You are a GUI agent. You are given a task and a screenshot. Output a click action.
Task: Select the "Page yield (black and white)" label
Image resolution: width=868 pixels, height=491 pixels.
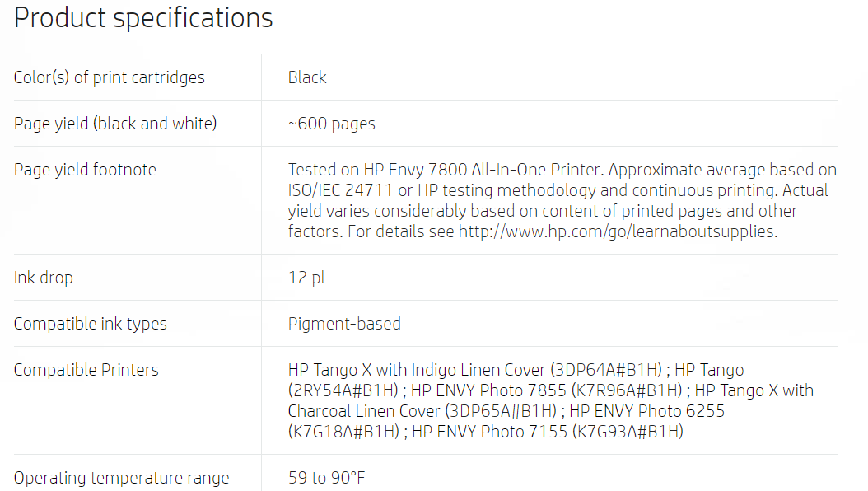pos(115,124)
